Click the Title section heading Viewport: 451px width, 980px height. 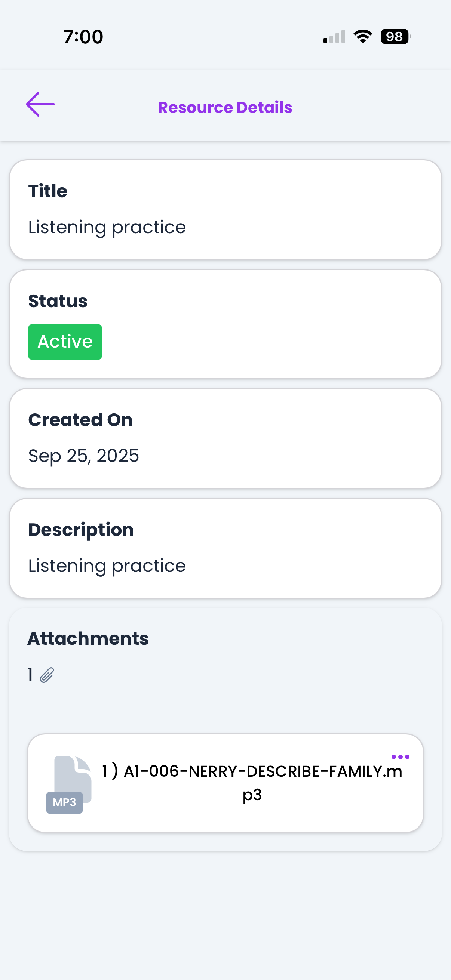(x=47, y=191)
